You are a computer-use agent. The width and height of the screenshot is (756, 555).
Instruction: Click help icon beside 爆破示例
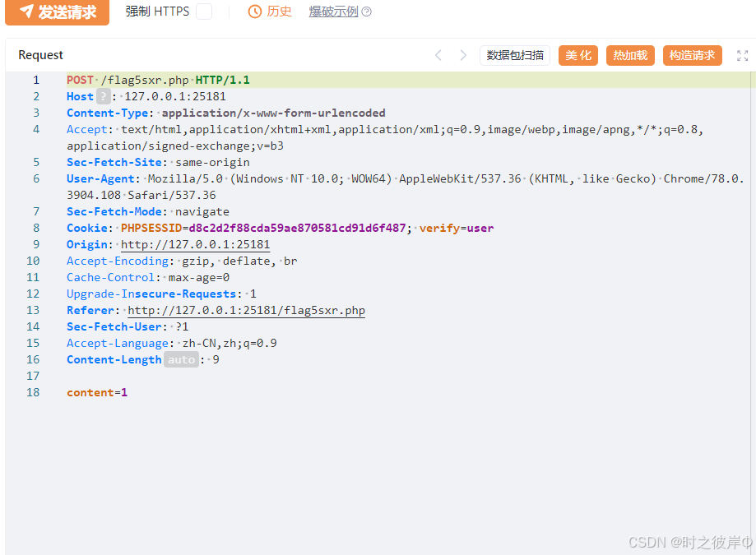[x=367, y=12]
